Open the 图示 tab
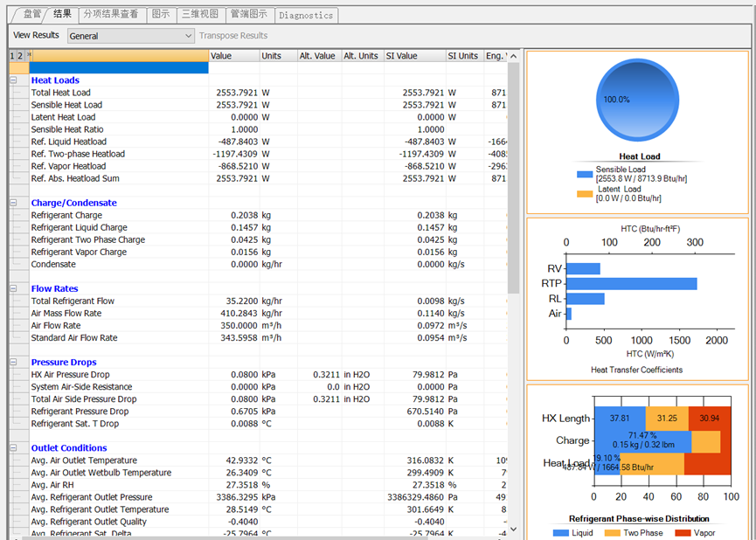This screenshot has width=756, height=540. coord(161,14)
